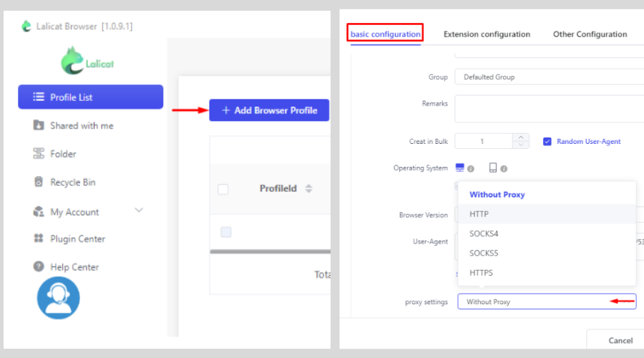Open the Help Center page
The image size is (644, 358).
[74, 266]
